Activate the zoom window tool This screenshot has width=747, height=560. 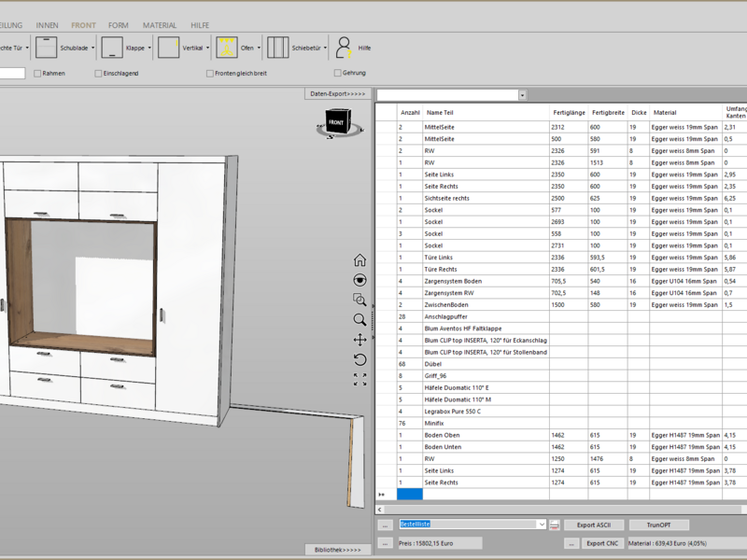click(359, 300)
